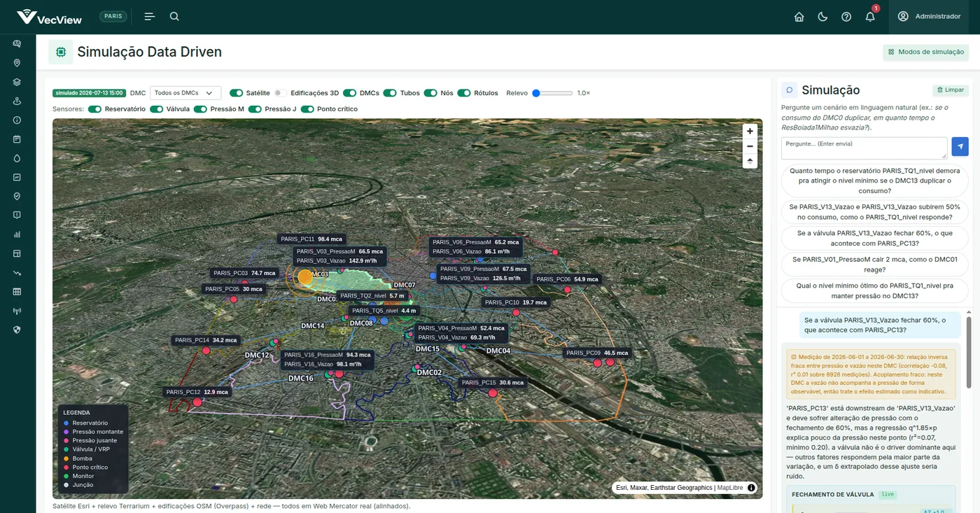
Task: Toggle the Reservatório sensor switch
Action: click(x=95, y=109)
